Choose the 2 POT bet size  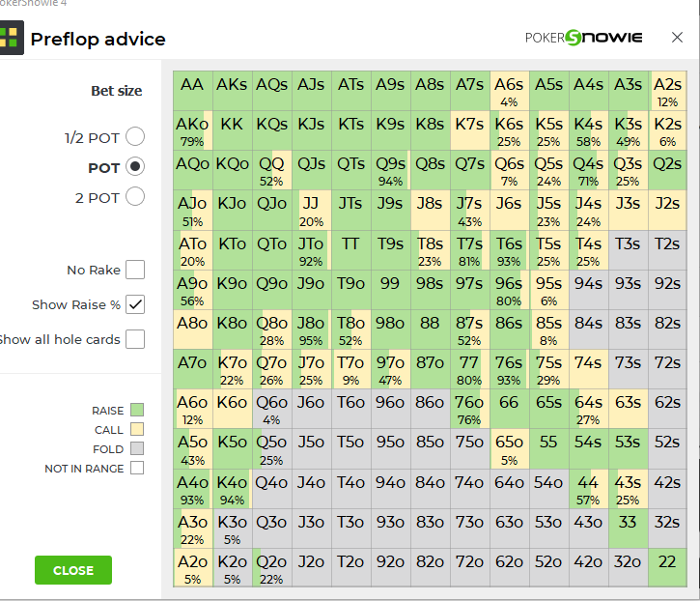pos(135,196)
